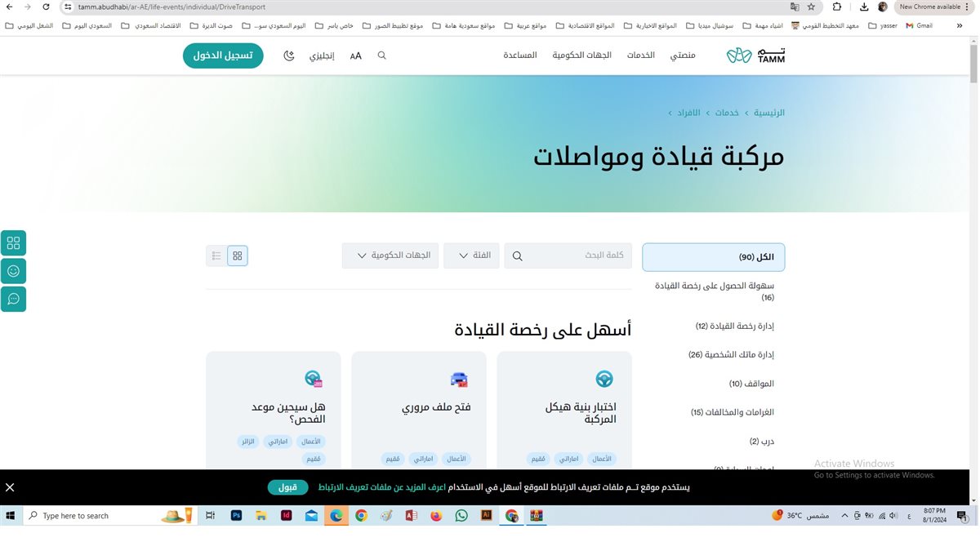This screenshot has height=551, width=980.
Task: Select إدارة ماتك الشخصية (26) category
Action: [x=731, y=355]
